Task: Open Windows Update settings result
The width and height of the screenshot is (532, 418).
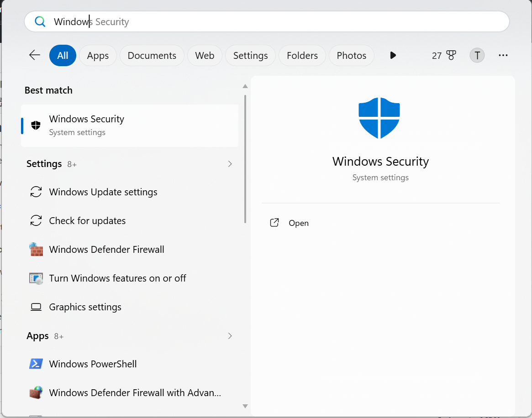Action: (130, 192)
